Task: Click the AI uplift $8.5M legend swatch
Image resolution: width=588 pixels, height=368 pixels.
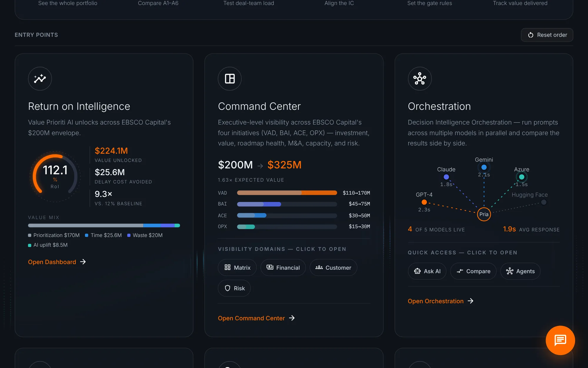Action: pyautogui.click(x=30, y=245)
